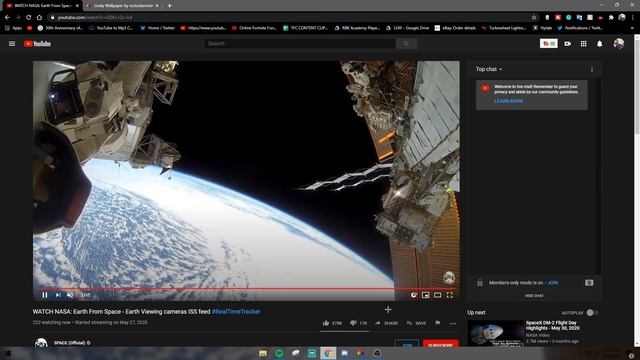Open the browser extensions puzzle icon

[x=611, y=18]
